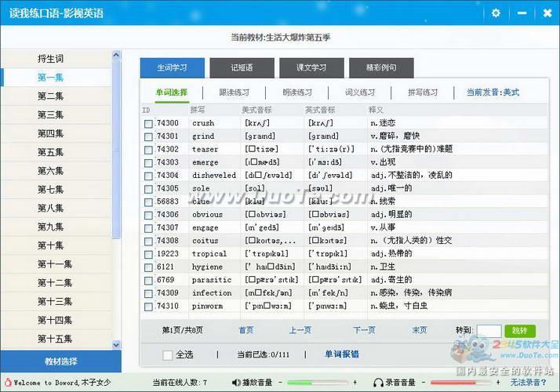560x392 pixels.
Task: Check the box for word grind
Action: pyautogui.click(x=148, y=137)
